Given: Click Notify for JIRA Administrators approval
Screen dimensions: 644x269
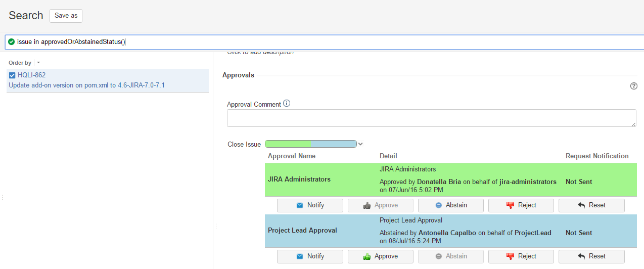Looking at the screenshot, I should (310, 205).
